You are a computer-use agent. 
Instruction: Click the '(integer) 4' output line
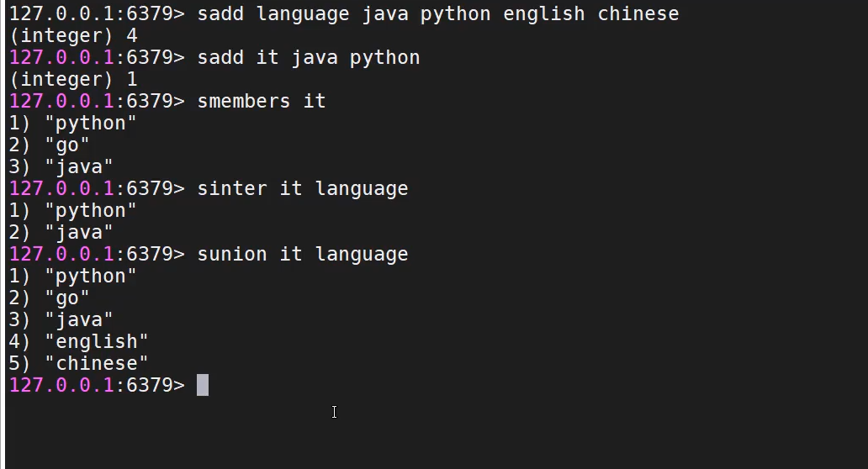point(73,35)
